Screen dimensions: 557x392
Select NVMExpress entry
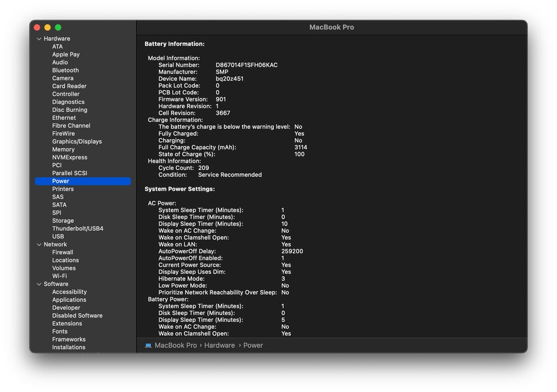(x=70, y=157)
